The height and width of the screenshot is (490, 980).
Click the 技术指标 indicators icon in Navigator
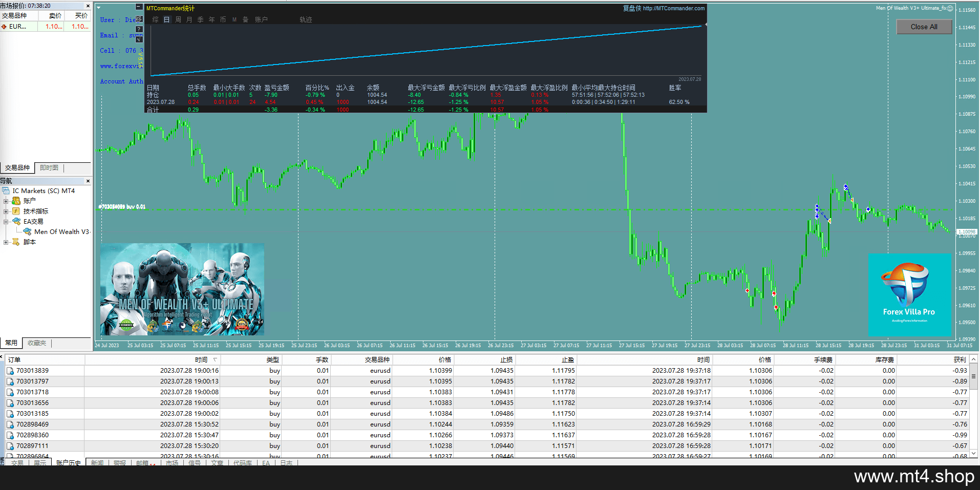[16, 211]
